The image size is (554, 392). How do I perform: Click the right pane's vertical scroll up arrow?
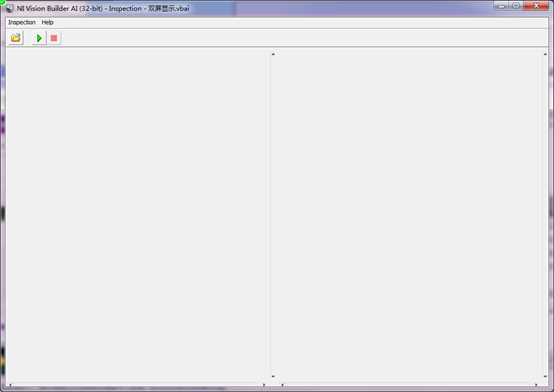tap(545, 54)
